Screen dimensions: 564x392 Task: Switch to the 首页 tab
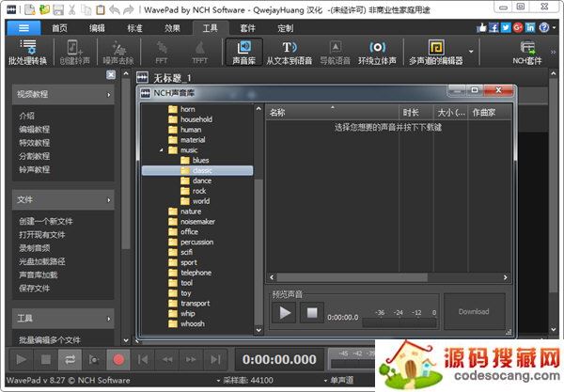(59, 28)
